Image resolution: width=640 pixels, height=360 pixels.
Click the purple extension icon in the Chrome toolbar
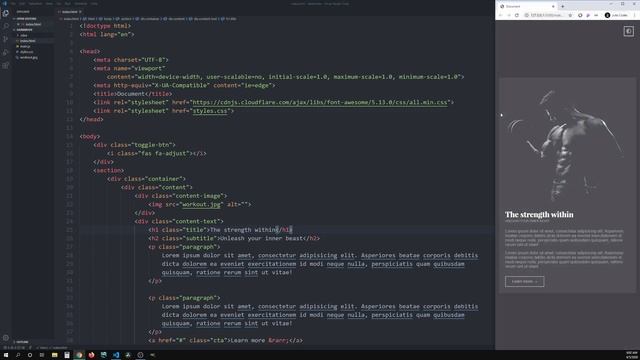pos(588,15)
